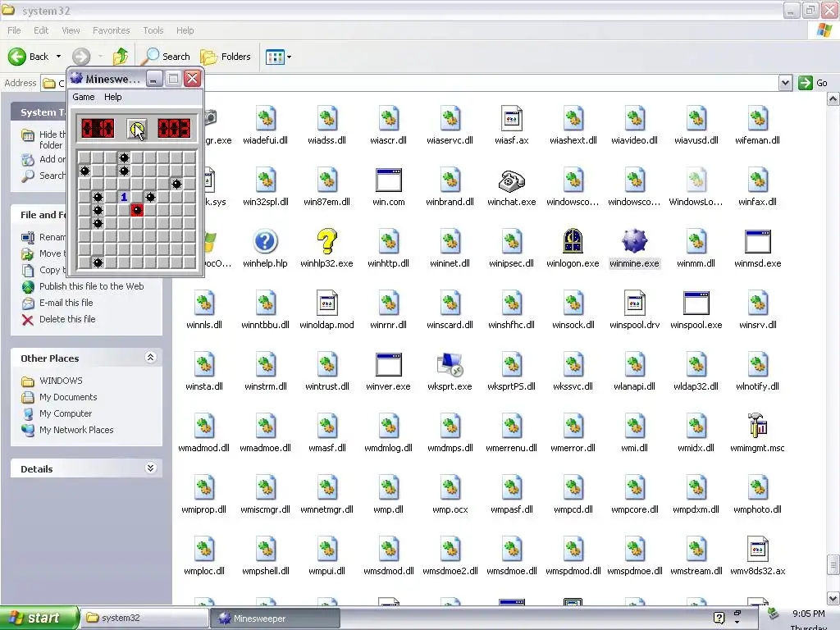Screen dimensions: 840x630
Task: Switch to system32 taskbar button
Action: pos(145,618)
